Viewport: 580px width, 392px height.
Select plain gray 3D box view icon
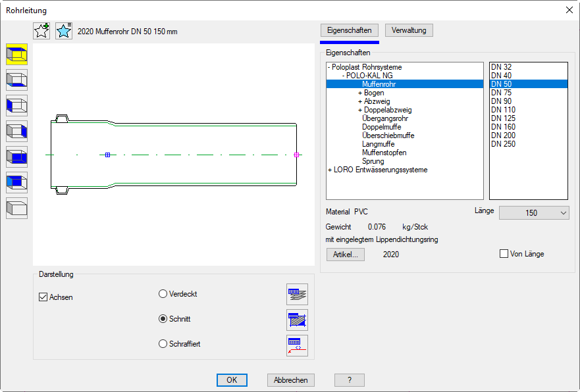(x=16, y=208)
